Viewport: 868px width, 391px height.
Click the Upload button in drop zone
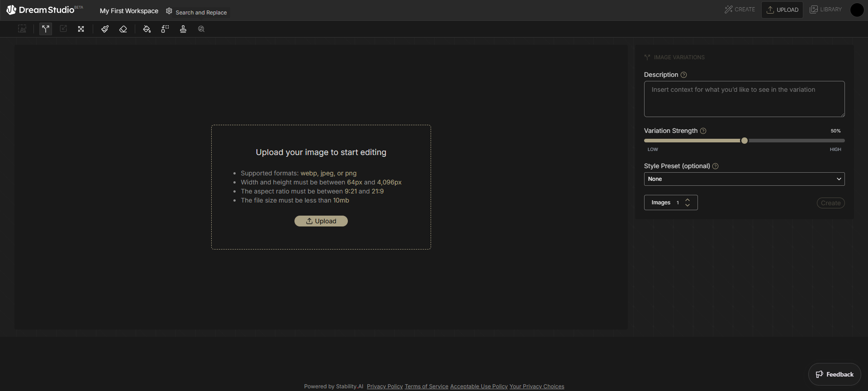tap(321, 221)
